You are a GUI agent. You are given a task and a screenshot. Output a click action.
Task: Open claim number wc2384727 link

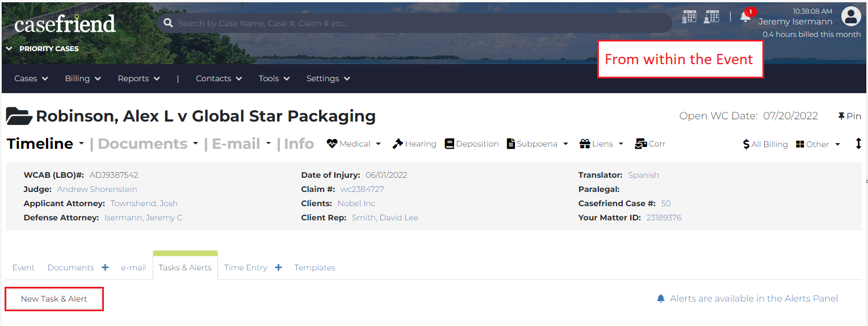pyautogui.click(x=362, y=189)
